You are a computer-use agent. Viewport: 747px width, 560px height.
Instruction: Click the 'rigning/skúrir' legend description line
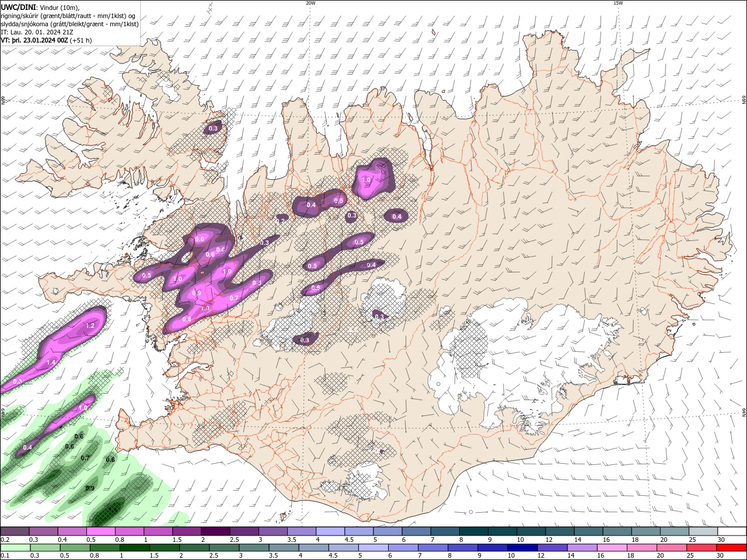[69, 15]
